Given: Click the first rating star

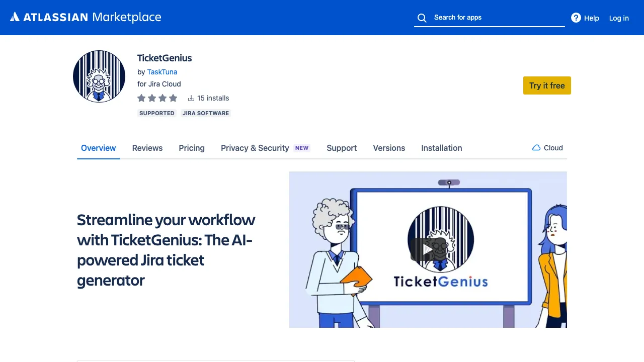Looking at the screenshot, I should [x=141, y=98].
